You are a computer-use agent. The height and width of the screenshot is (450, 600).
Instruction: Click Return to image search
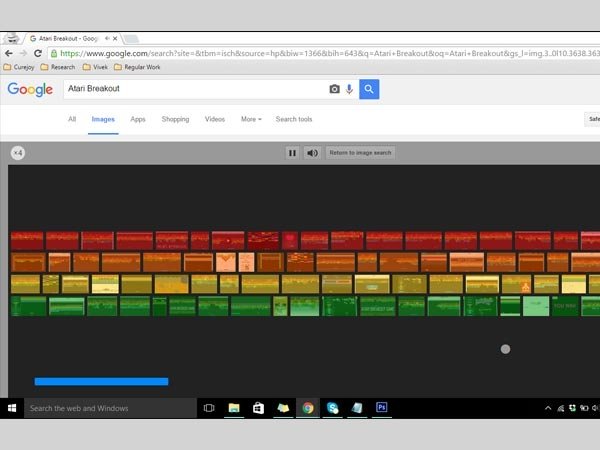click(360, 153)
